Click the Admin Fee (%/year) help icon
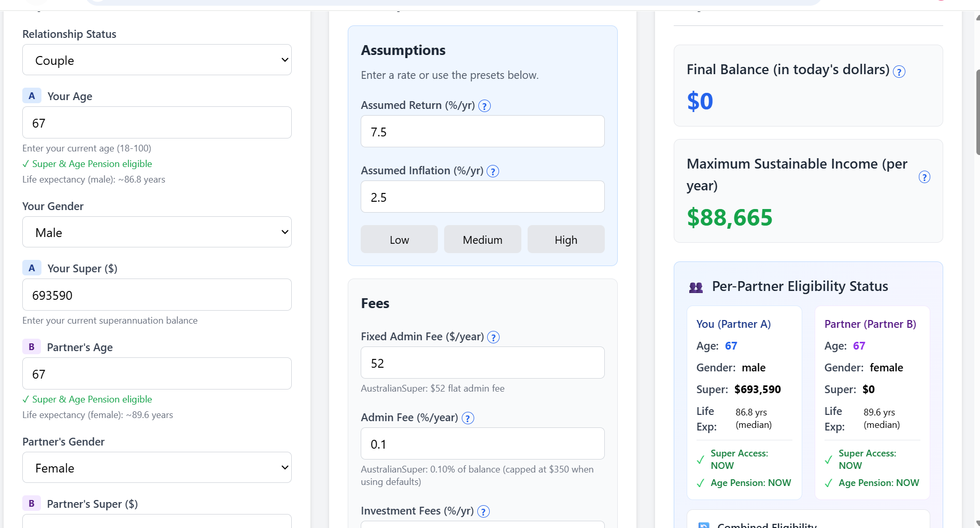The width and height of the screenshot is (980, 528). (x=467, y=418)
